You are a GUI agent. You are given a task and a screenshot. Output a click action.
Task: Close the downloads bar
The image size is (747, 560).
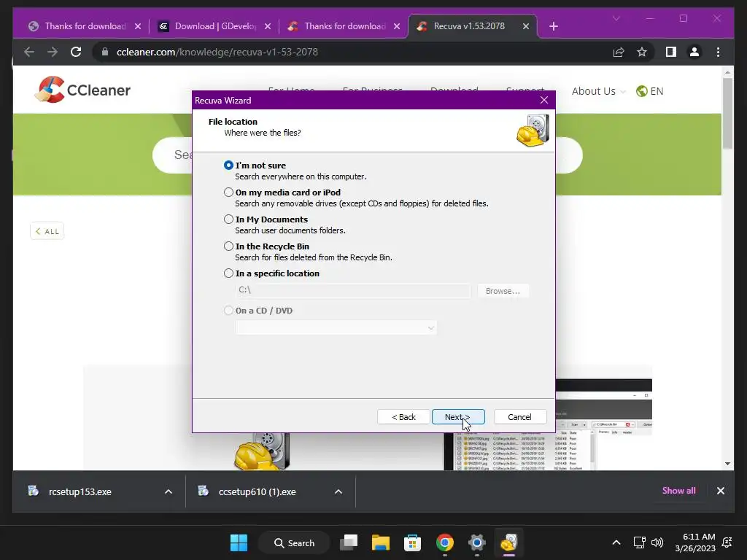coord(720,491)
